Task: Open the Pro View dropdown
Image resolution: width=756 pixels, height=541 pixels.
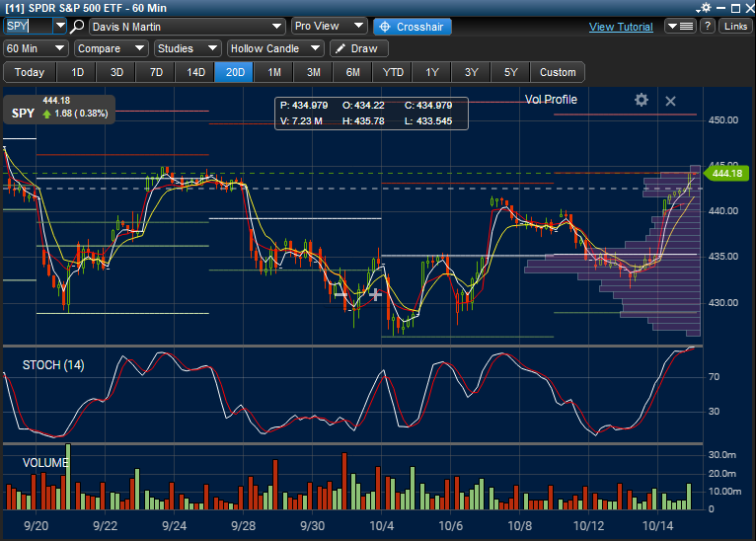Action: (330, 26)
